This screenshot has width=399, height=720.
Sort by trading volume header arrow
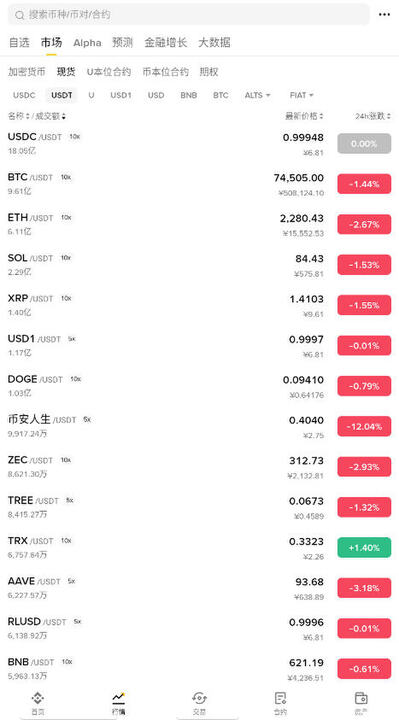pos(63,117)
